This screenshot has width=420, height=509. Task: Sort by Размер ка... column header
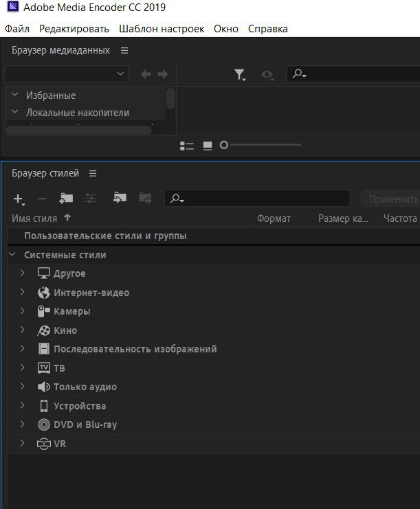pyautogui.click(x=343, y=218)
